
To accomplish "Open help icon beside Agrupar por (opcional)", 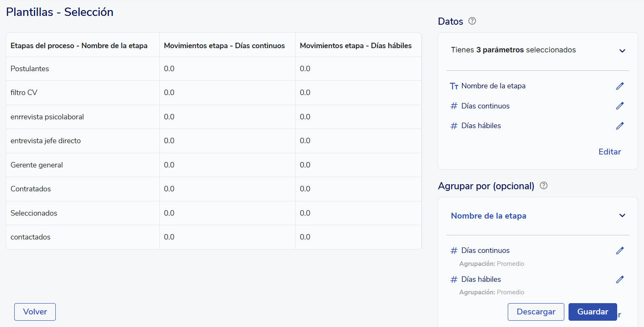I will pos(544,185).
